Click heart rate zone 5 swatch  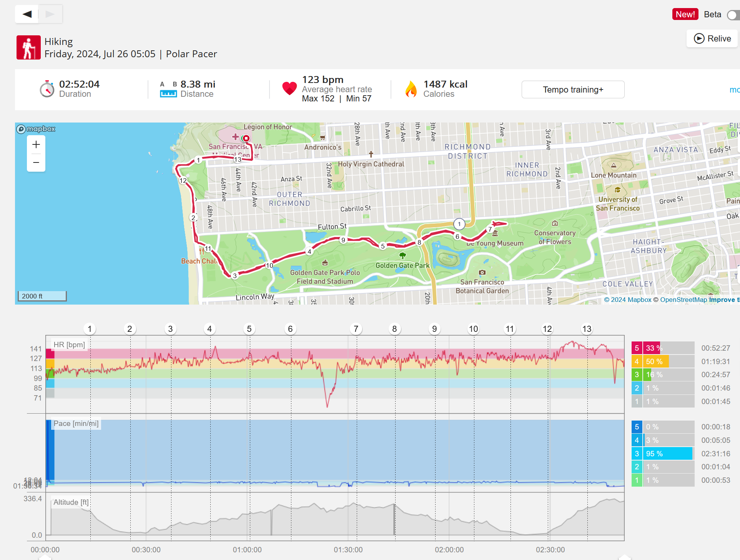pyautogui.click(x=637, y=348)
